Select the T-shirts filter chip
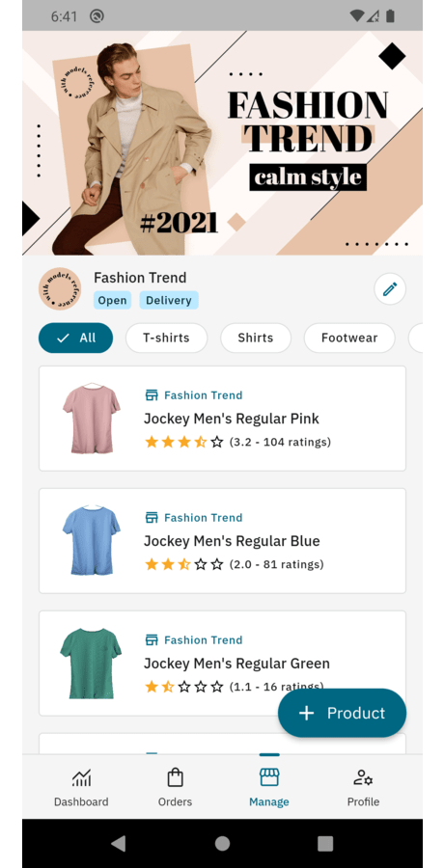444x868 pixels. (166, 338)
